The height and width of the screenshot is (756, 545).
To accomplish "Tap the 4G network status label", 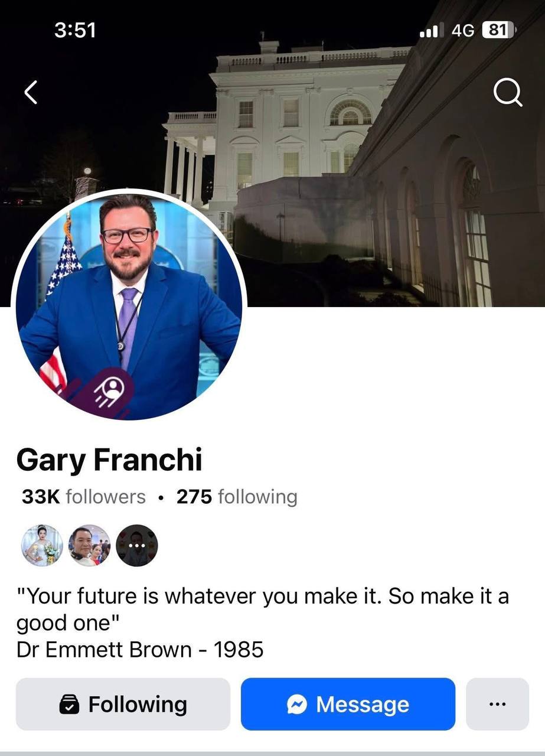I will tap(463, 30).
